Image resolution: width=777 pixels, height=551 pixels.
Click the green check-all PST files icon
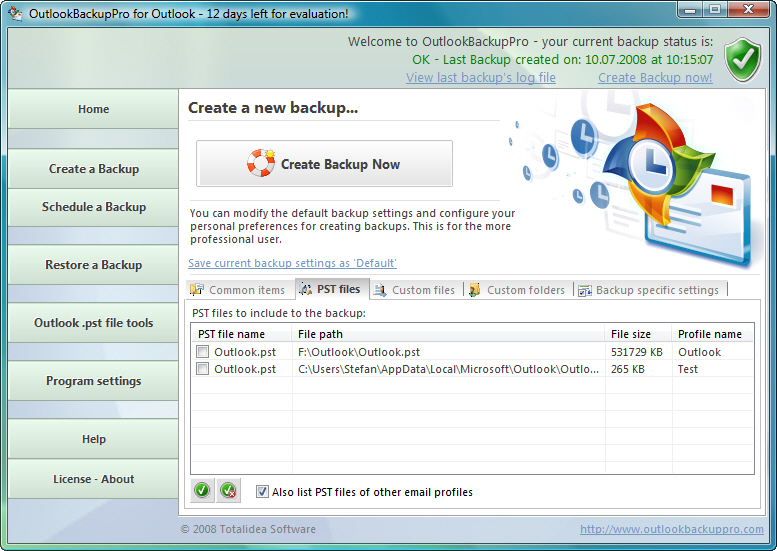(x=202, y=491)
